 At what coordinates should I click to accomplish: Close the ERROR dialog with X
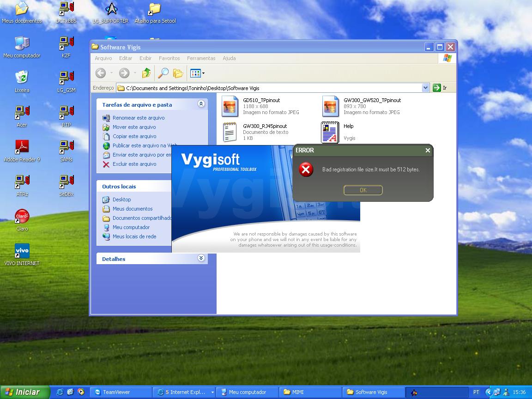[428, 150]
